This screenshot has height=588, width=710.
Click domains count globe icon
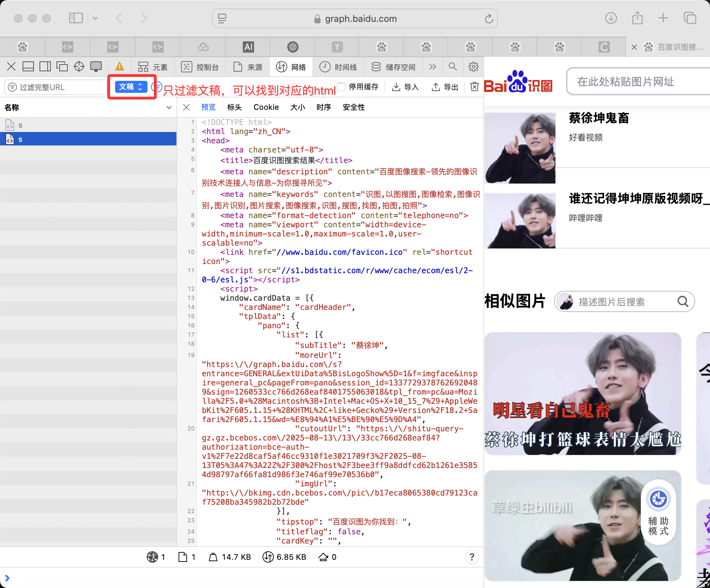point(152,557)
